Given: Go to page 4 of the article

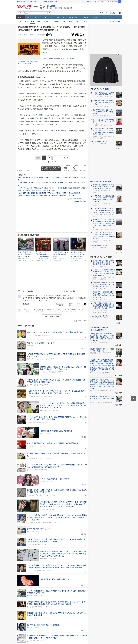Looking at the screenshot, I should (x=60, y=158).
